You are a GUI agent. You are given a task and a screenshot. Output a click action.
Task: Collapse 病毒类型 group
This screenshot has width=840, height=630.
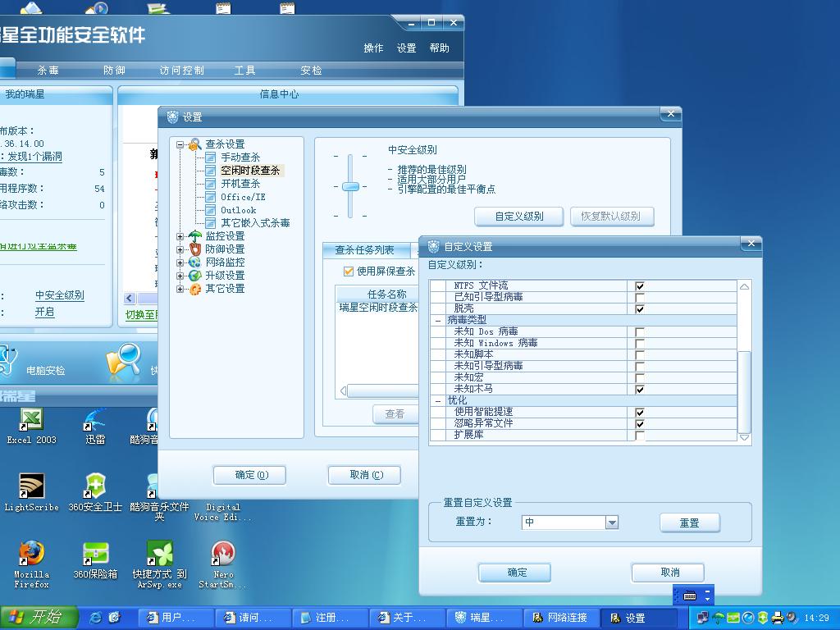438,321
